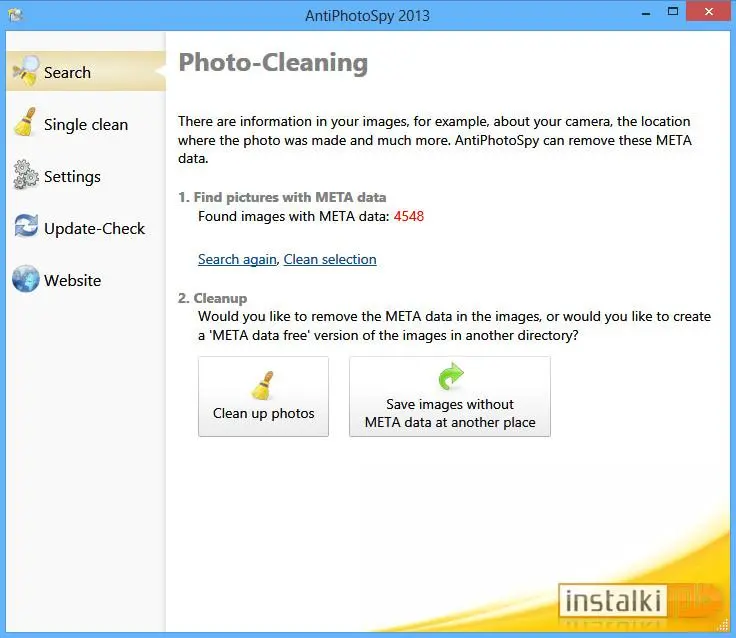Click the Photo-Cleaning heading
Viewport: 736px width, 638px height.
coord(273,63)
